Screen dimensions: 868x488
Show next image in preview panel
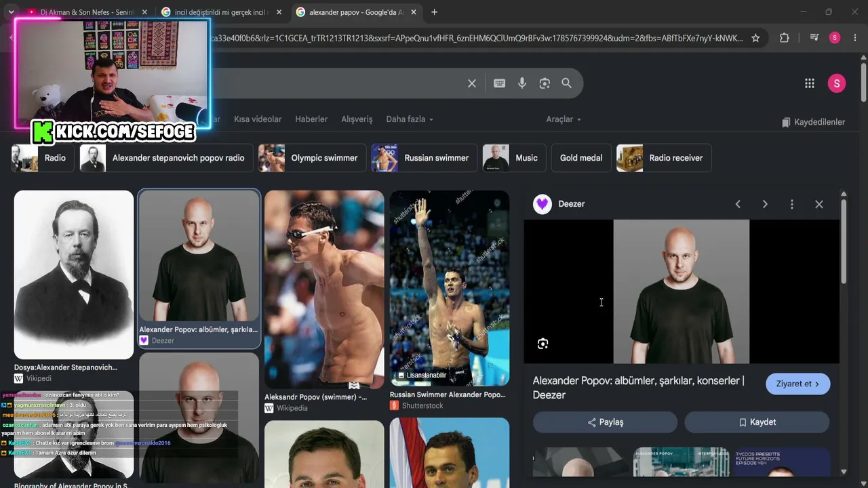(x=765, y=204)
